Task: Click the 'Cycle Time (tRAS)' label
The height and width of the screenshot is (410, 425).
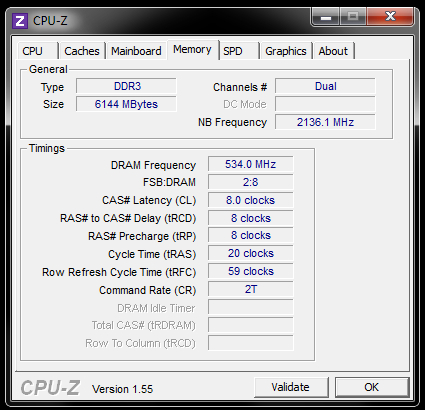Action: pos(152,254)
